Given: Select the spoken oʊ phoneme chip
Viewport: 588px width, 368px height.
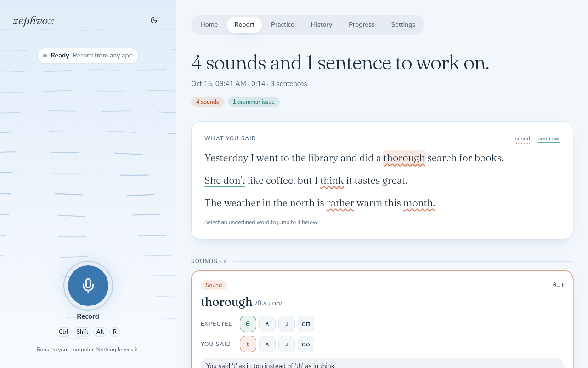Looking at the screenshot, I should tap(306, 344).
